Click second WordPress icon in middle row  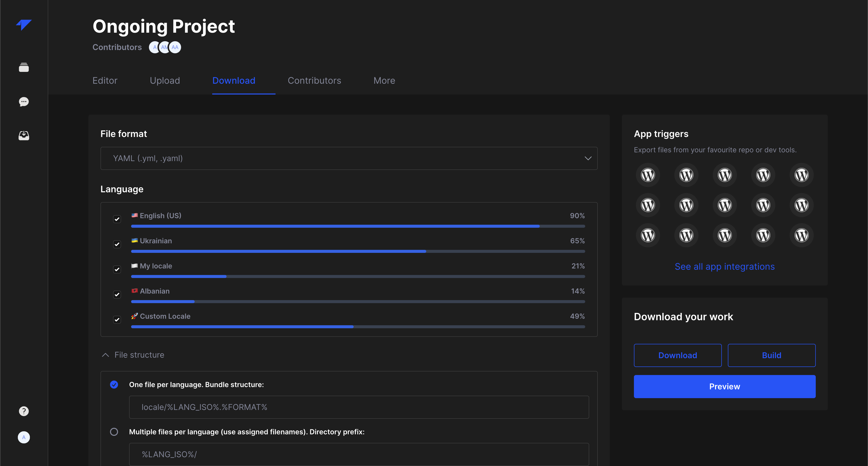tap(686, 205)
